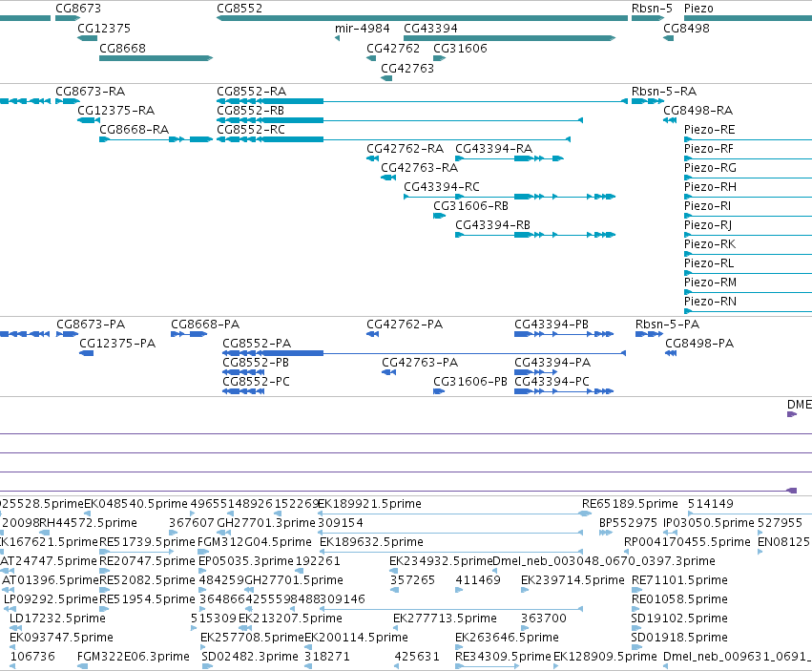The image size is (812, 671).
Task: Select protein CG43394-PB
Action: [x=552, y=325]
